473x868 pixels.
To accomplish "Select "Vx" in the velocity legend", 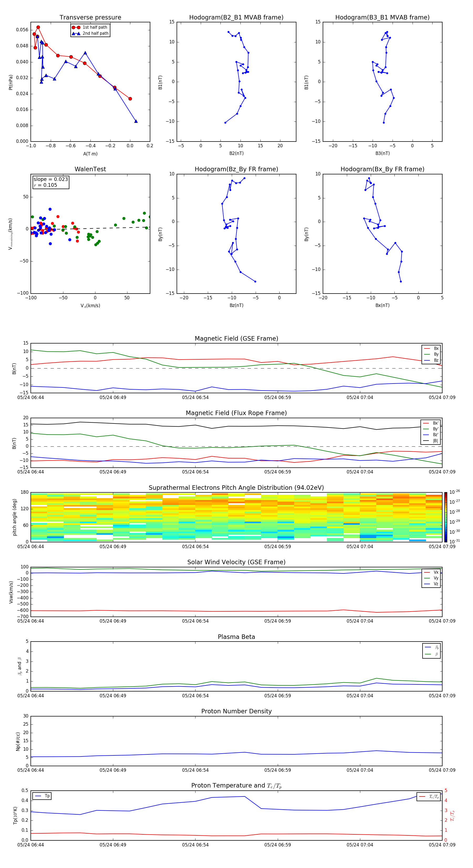I will [x=431, y=572].
